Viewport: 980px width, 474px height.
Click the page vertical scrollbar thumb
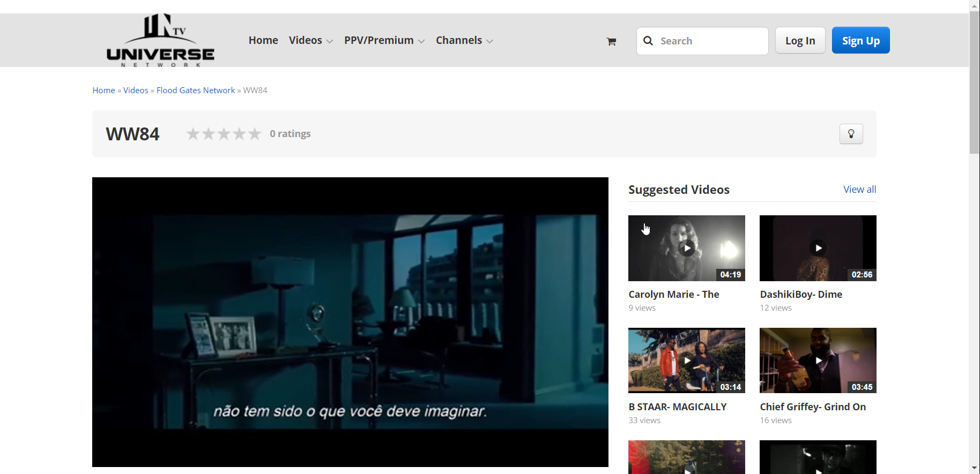[974, 83]
